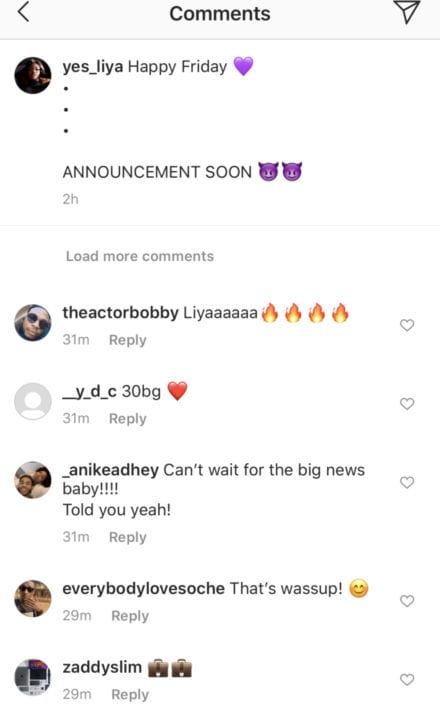Tap the back arrow icon
440x720 pixels.
[23, 11]
